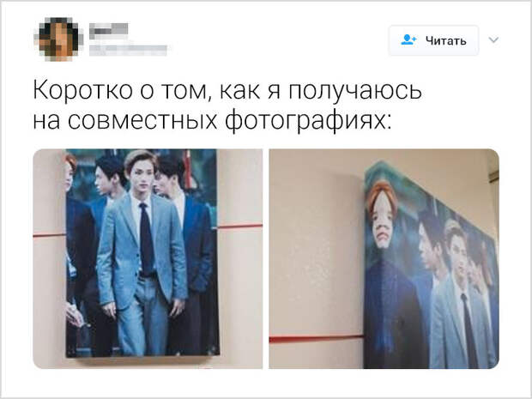
Task: Click the word получаюсь in tweet text
Action: tap(355, 91)
